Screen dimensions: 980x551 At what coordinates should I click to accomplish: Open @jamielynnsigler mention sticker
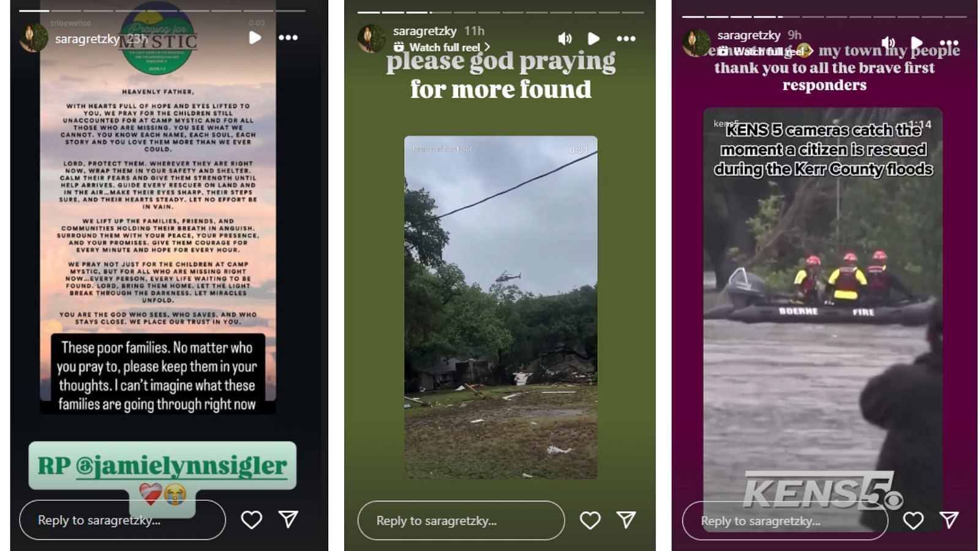162,465
